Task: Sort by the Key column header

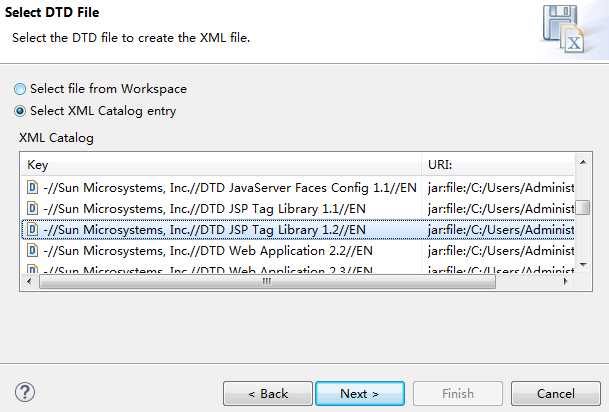Action: (220, 164)
